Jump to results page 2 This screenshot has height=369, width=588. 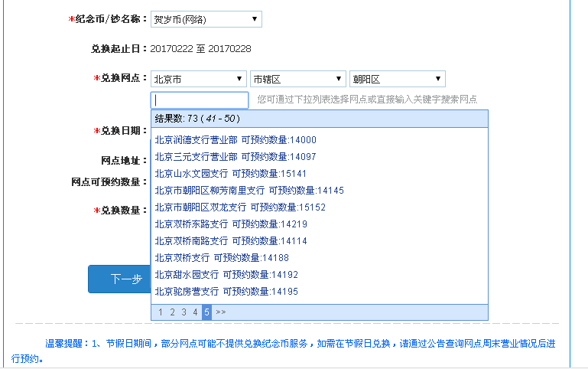pos(172,312)
